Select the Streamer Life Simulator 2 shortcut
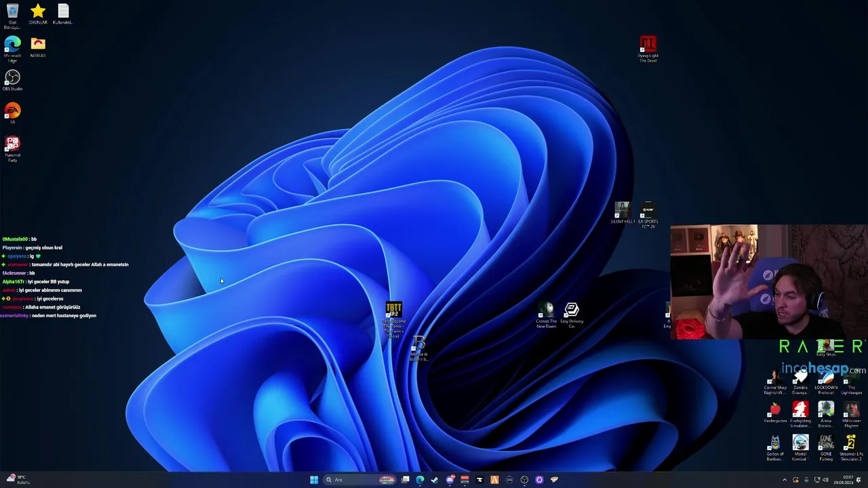Screen dimensions: 868x488 852,448
